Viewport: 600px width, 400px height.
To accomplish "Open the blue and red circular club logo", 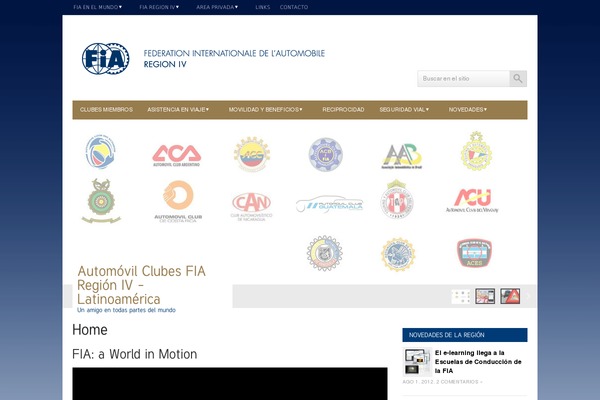I will pyautogui.click(x=100, y=152).
